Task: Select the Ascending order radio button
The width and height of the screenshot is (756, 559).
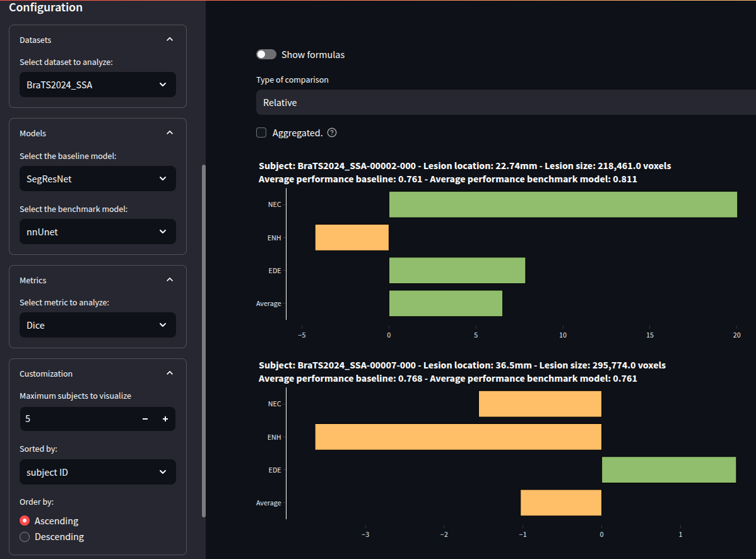Action: click(25, 521)
